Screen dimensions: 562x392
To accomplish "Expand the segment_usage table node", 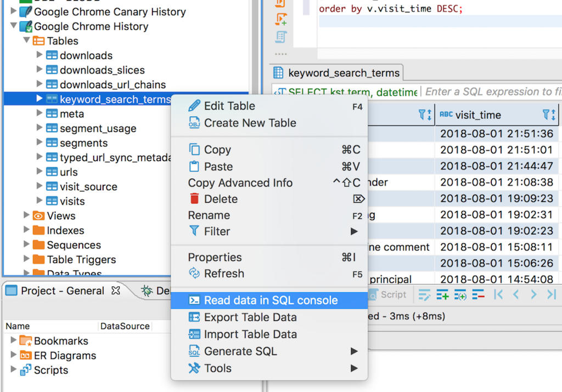I will coord(40,128).
